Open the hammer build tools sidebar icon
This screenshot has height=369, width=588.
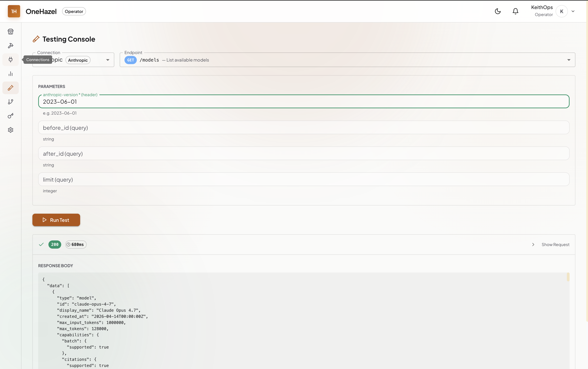point(11,46)
